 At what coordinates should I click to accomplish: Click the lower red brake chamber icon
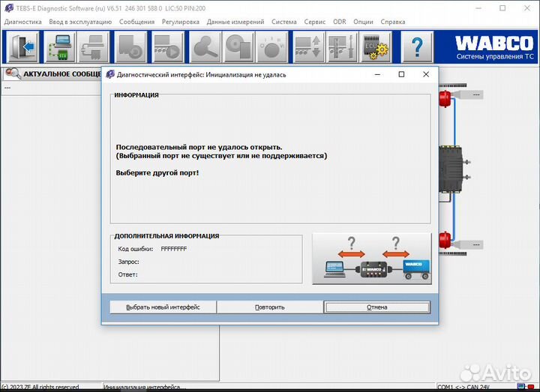pos(445,240)
